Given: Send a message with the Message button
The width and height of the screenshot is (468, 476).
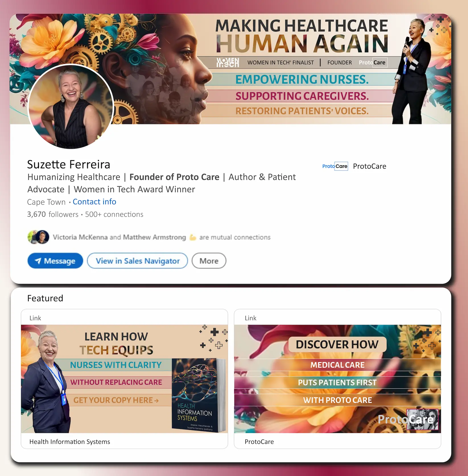Looking at the screenshot, I should coord(55,261).
